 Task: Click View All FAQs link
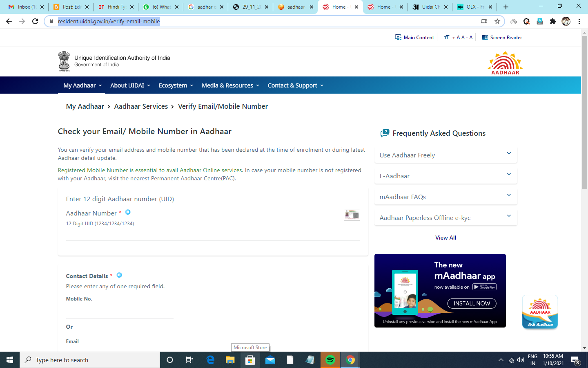coord(445,238)
